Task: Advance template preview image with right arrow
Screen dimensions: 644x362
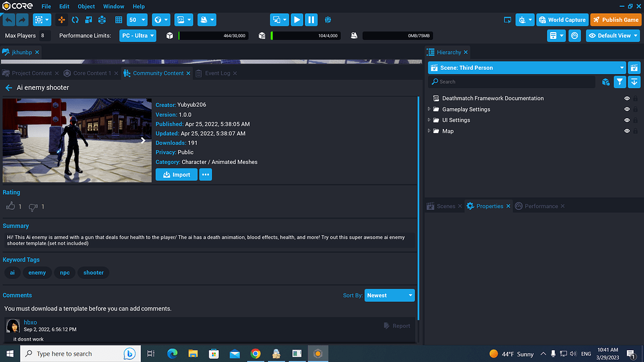Action: click(x=143, y=140)
